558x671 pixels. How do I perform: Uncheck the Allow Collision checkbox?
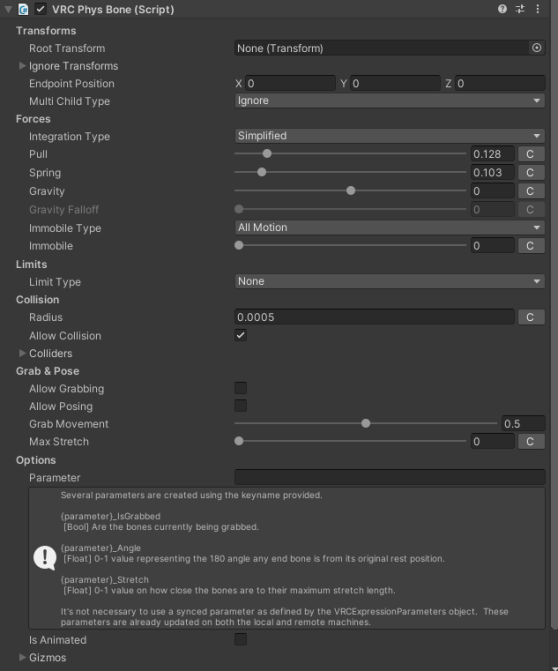pos(240,335)
